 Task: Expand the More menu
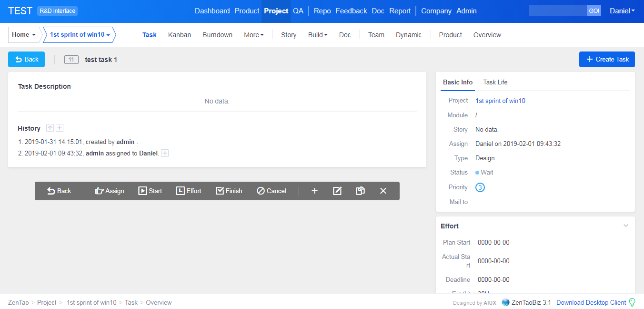click(x=253, y=35)
